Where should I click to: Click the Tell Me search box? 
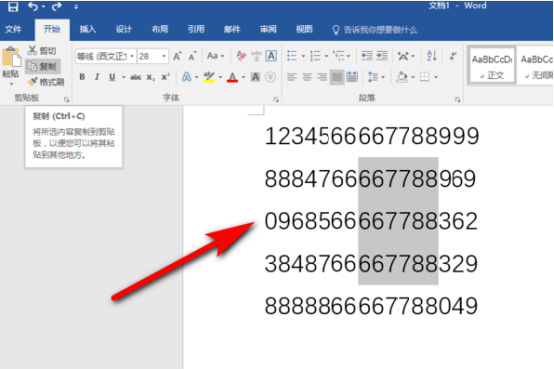pos(375,30)
